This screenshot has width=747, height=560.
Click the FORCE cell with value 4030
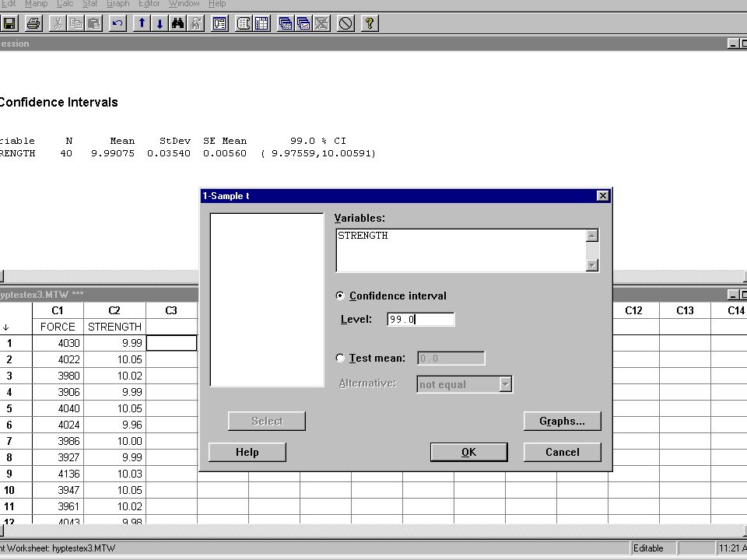point(58,343)
